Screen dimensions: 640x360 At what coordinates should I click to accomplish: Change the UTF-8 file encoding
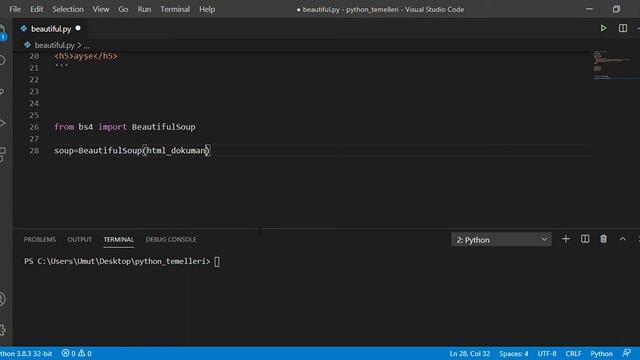click(x=547, y=353)
